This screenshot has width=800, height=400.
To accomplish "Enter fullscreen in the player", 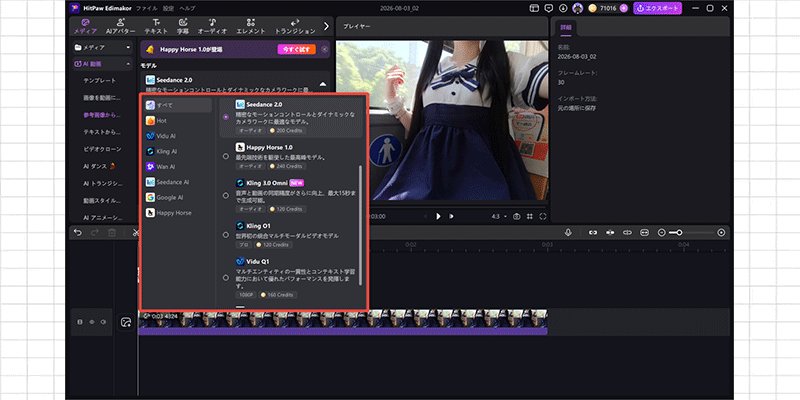I will [542, 216].
